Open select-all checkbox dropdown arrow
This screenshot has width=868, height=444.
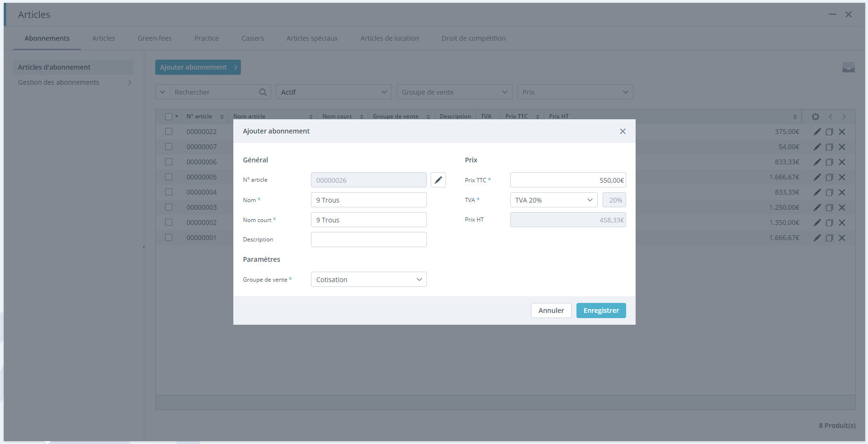(x=177, y=116)
